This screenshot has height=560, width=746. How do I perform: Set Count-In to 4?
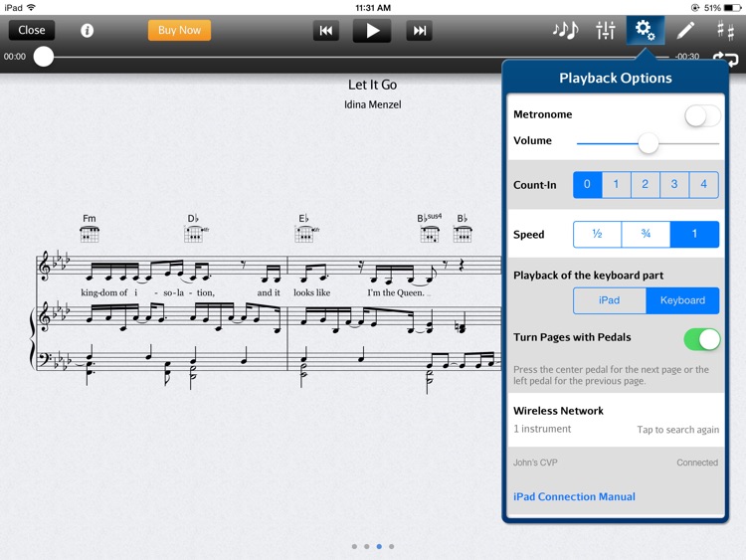click(x=703, y=185)
